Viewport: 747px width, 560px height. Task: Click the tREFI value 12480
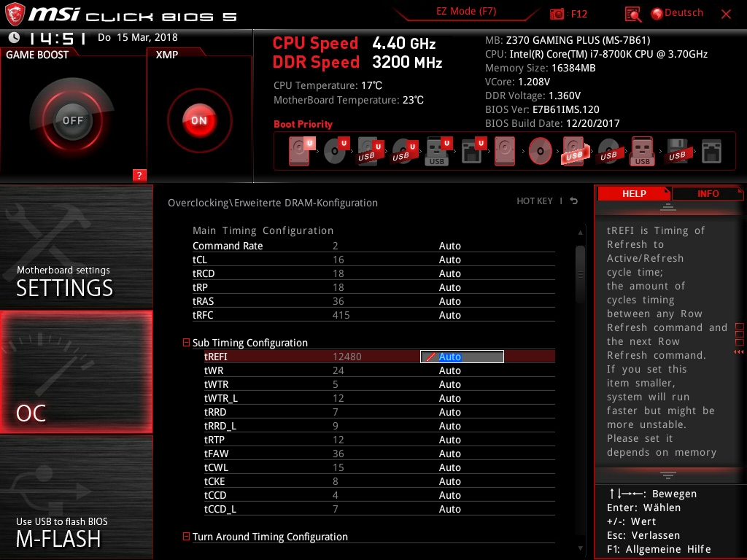[x=347, y=357]
